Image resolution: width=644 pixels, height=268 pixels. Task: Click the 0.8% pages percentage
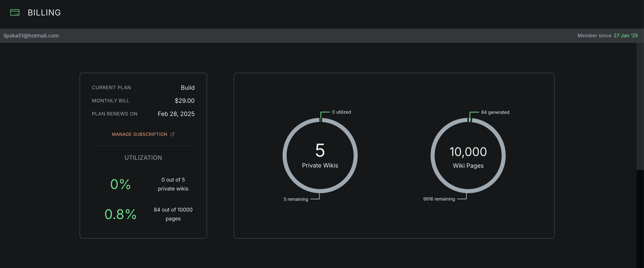(120, 214)
